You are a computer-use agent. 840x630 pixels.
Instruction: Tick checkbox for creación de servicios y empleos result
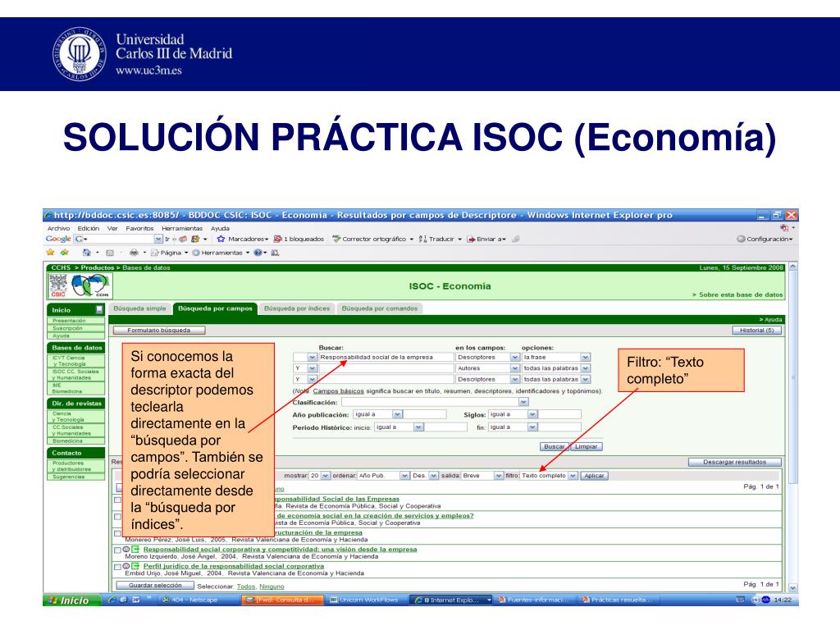118,517
